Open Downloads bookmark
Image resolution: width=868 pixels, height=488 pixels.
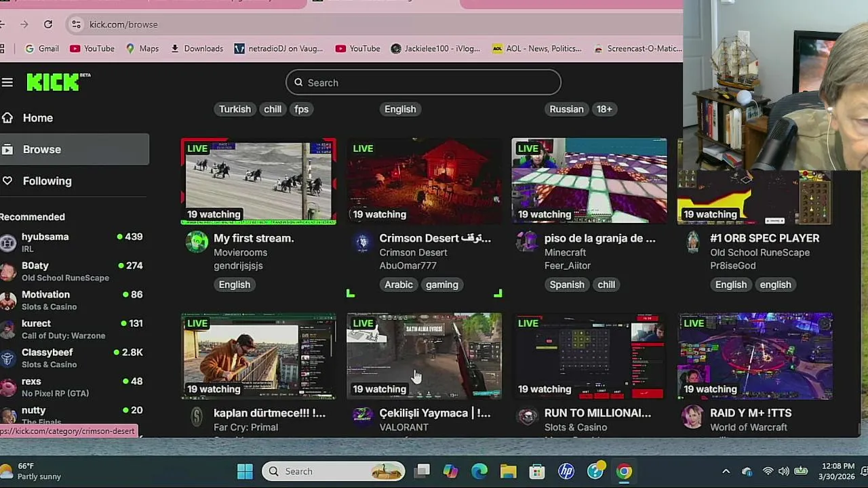pos(197,49)
